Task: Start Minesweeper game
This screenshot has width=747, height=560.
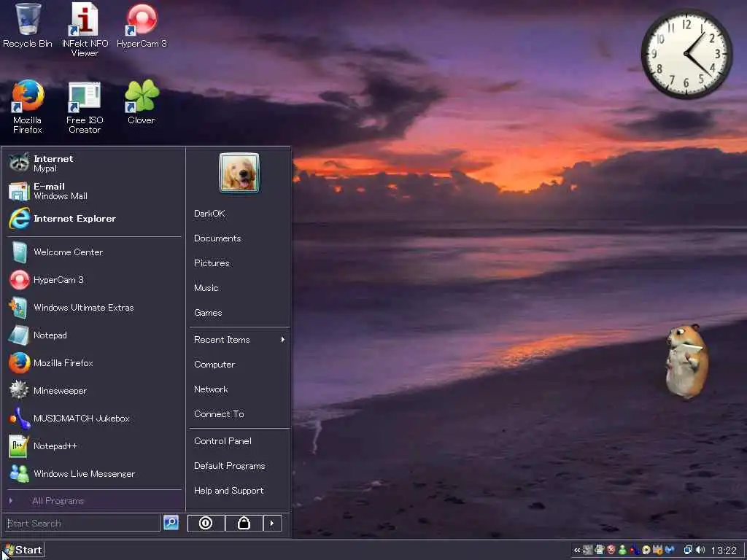Action: point(94,391)
